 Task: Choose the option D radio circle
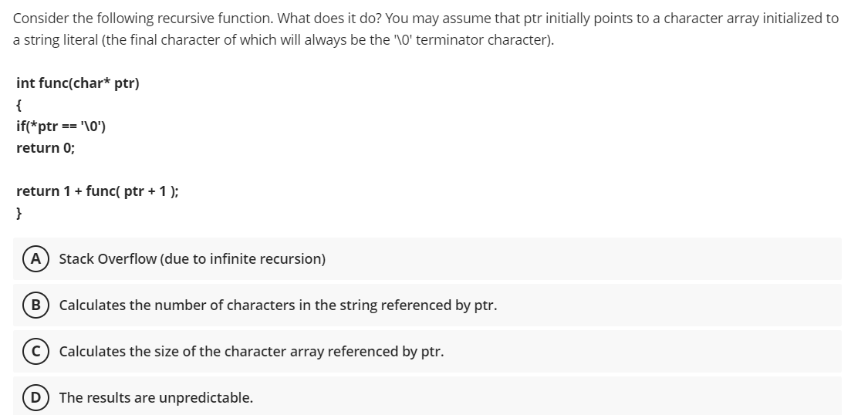pos(36,397)
